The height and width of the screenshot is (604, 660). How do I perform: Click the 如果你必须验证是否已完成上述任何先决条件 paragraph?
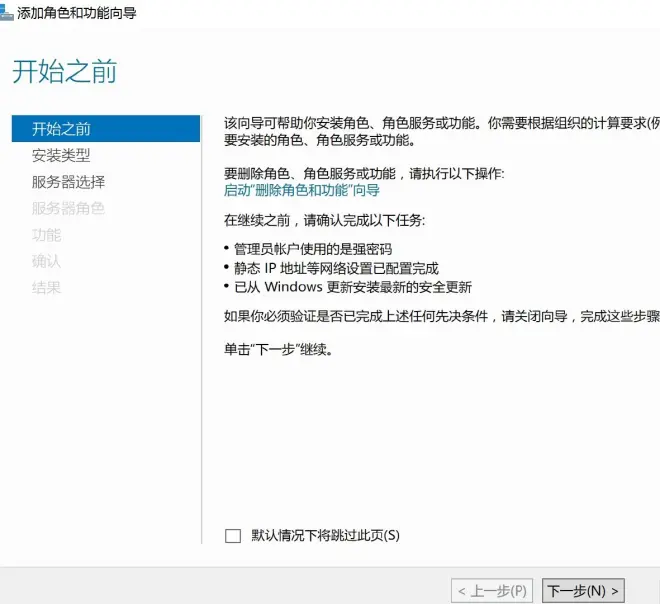tap(442, 316)
